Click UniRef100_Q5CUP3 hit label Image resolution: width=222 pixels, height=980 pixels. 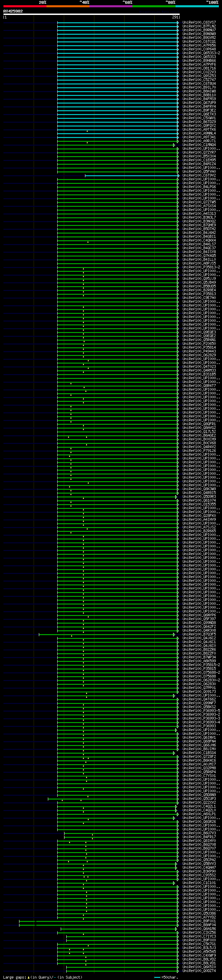(x=199, y=799)
